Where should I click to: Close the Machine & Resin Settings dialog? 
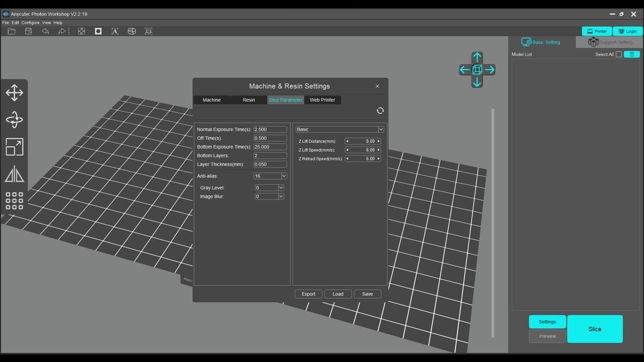click(x=377, y=86)
